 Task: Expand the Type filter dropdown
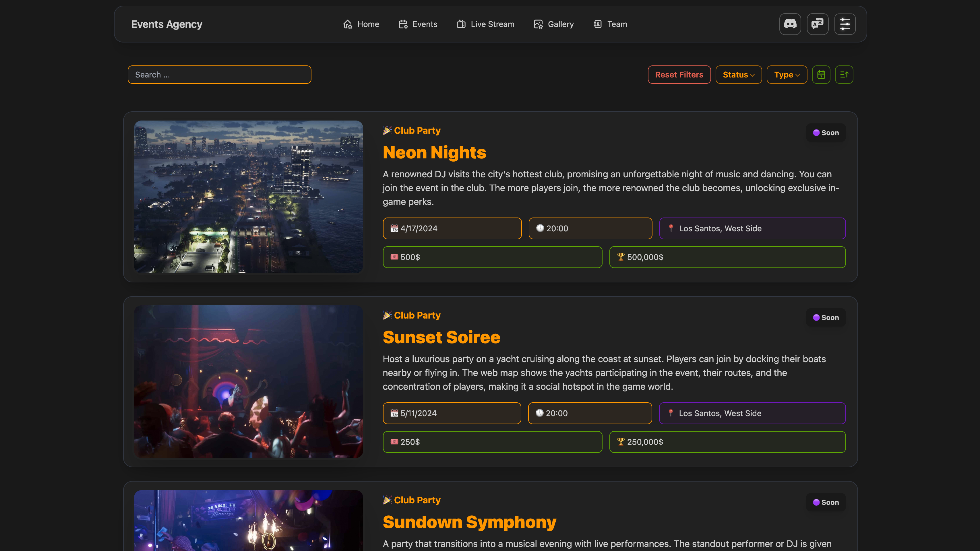[x=787, y=75]
